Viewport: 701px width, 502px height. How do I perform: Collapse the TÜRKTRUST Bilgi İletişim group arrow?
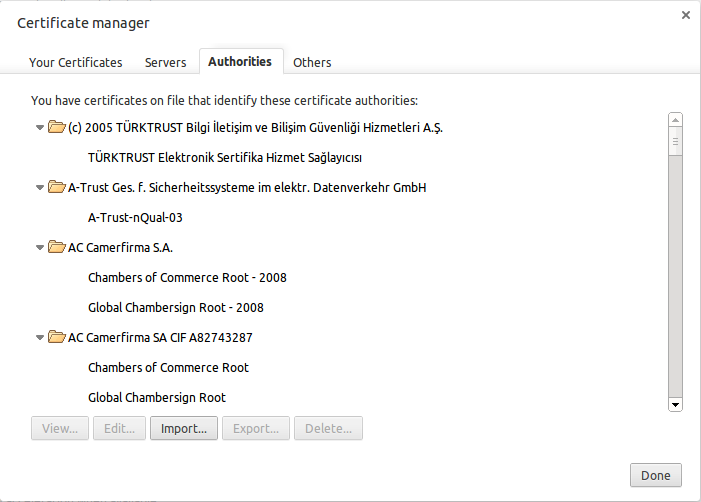click(40, 128)
